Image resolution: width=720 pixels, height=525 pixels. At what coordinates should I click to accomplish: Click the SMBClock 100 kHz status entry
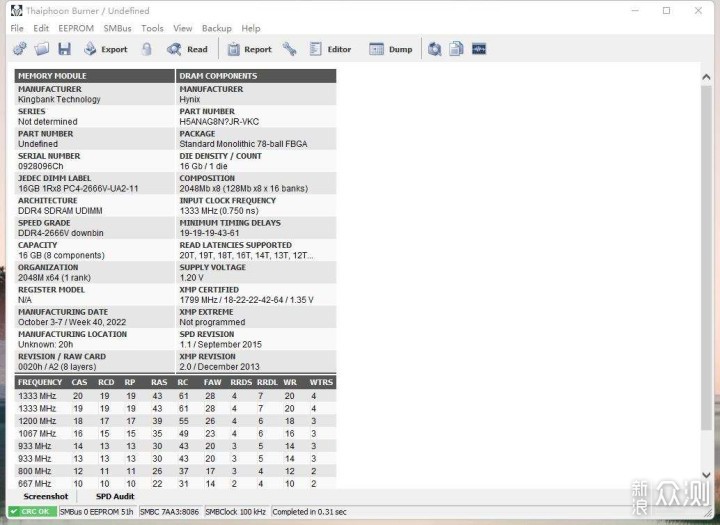click(236, 512)
